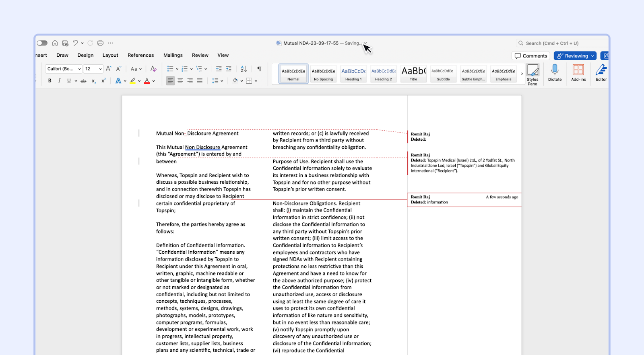Redo the last action

click(90, 43)
